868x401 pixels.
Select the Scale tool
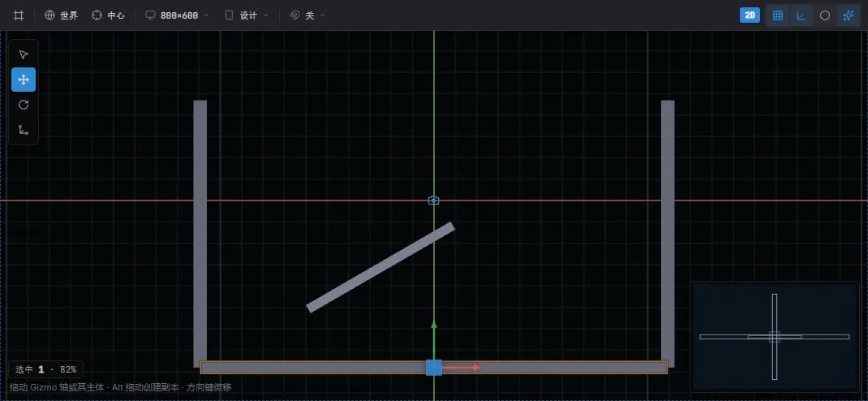[24, 130]
